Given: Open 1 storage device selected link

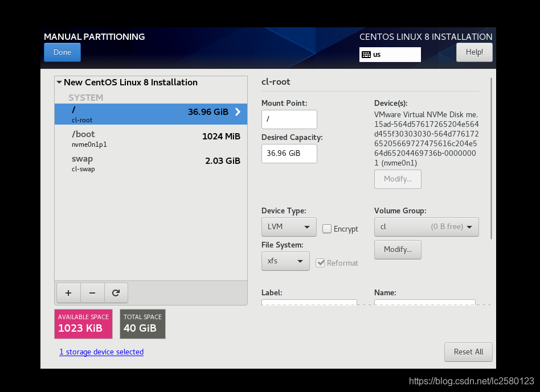Looking at the screenshot, I should pyautogui.click(x=101, y=352).
